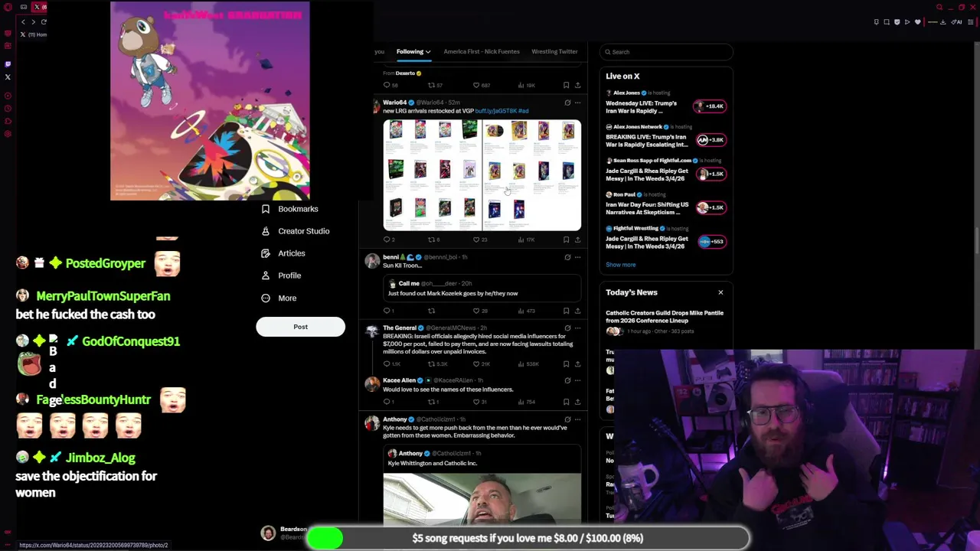
Task: Like the Wario64 post
Action: pyautogui.click(x=479, y=240)
